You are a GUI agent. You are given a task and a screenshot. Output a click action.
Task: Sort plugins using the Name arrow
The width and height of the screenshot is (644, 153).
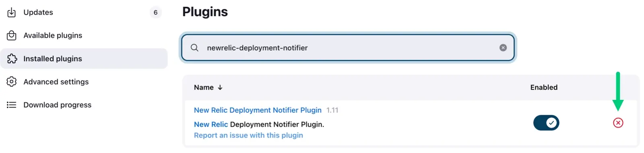pyautogui.click(x=220, y=87)
